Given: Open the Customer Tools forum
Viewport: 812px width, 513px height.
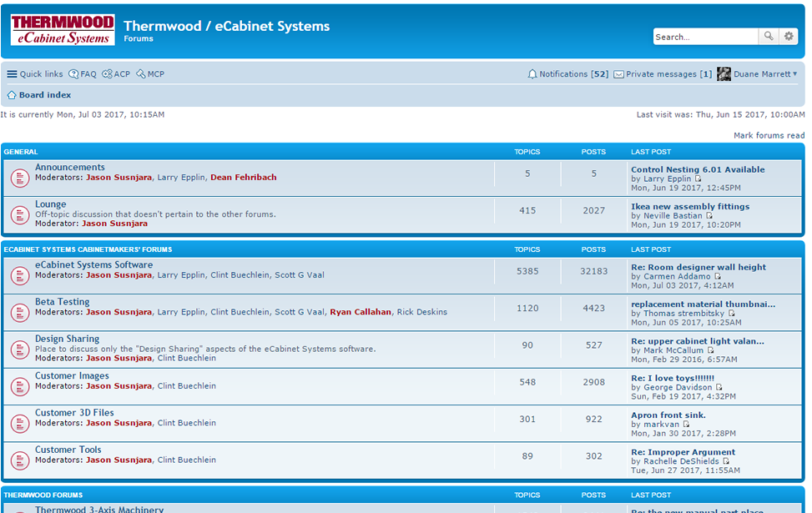Looking at the screenshot, I should (68, 450).
